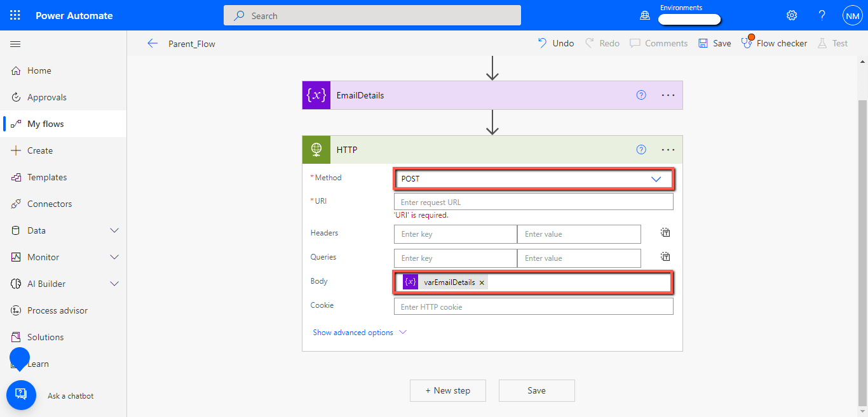The image size is (868, 417).
Task: Open help for the HTTP action
Action: point(641,150)
